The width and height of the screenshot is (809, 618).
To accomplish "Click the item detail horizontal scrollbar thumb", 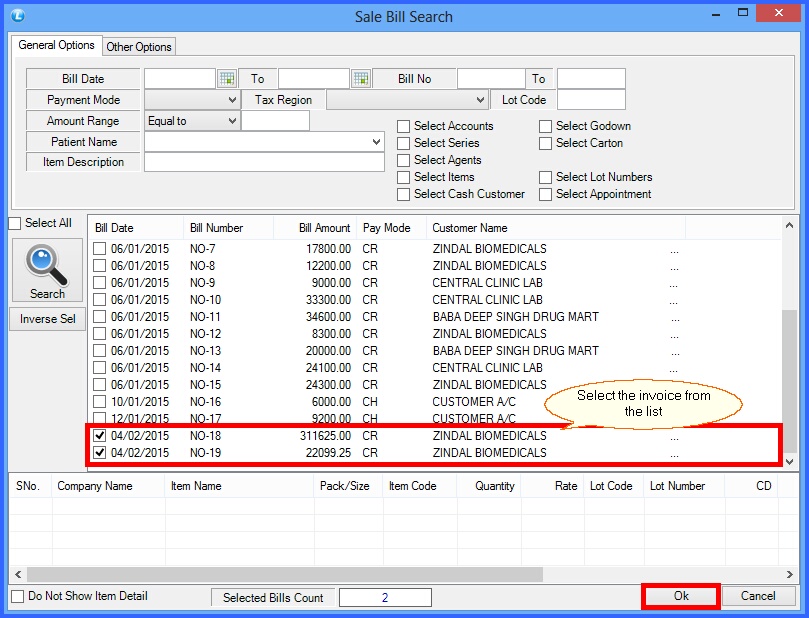I will pos(285,574).
